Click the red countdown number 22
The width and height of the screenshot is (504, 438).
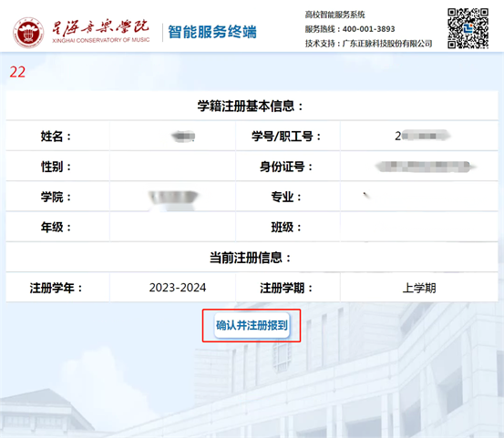pyautogui.click(x=17, y=72)
